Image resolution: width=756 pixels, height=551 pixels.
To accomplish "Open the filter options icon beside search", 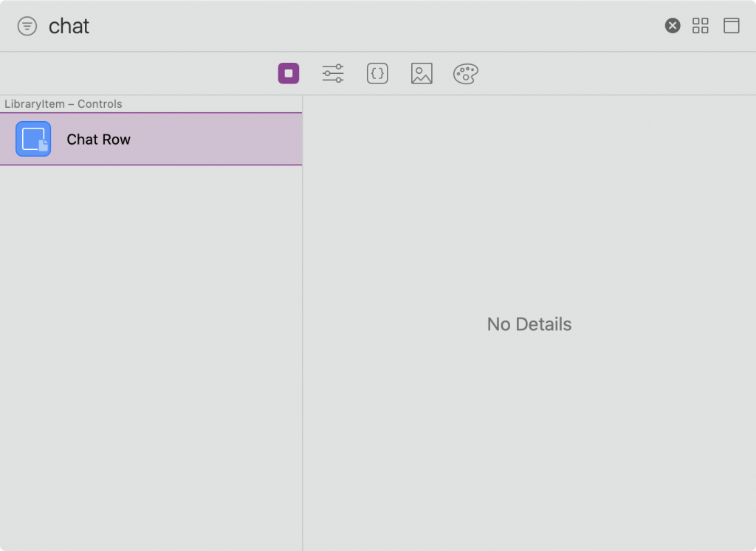I will point(27,26).
